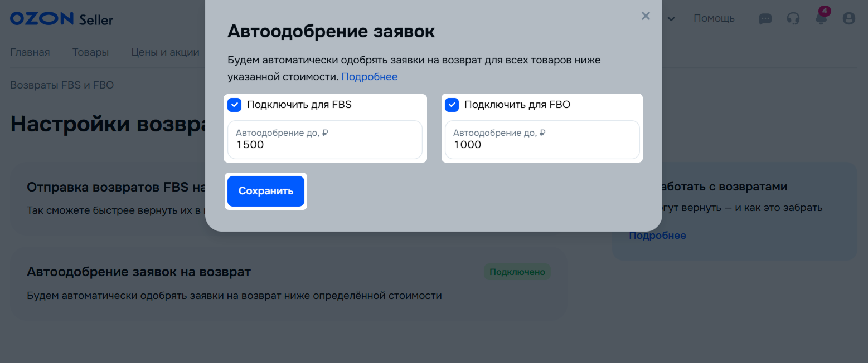The height and width of the screenshot is (363, 868).
Task: Navigate to Возвраты FBS и FBO breadcrumb
Action: click(x=62, y=85)
